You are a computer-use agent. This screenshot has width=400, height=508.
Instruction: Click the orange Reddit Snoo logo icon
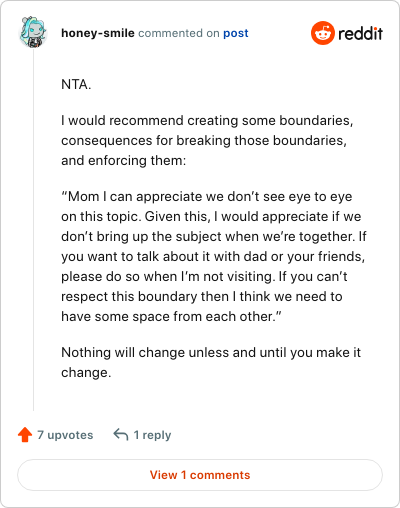point(323,33)
